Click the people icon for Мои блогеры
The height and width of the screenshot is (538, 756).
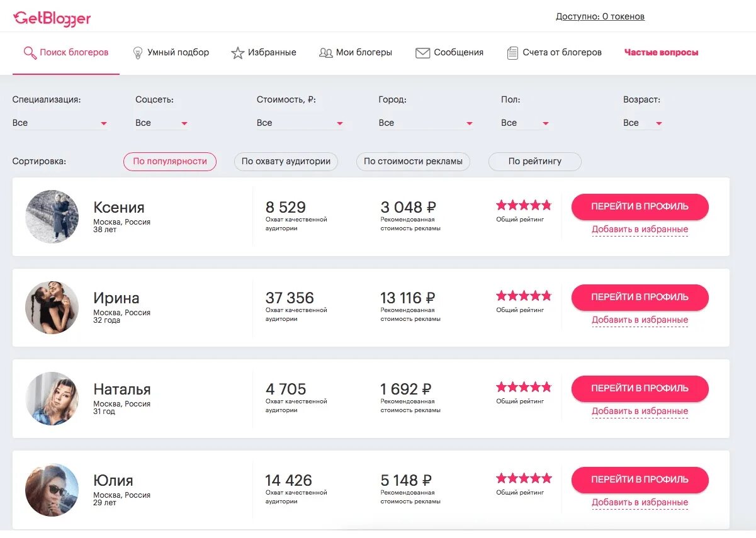point(325,53)
